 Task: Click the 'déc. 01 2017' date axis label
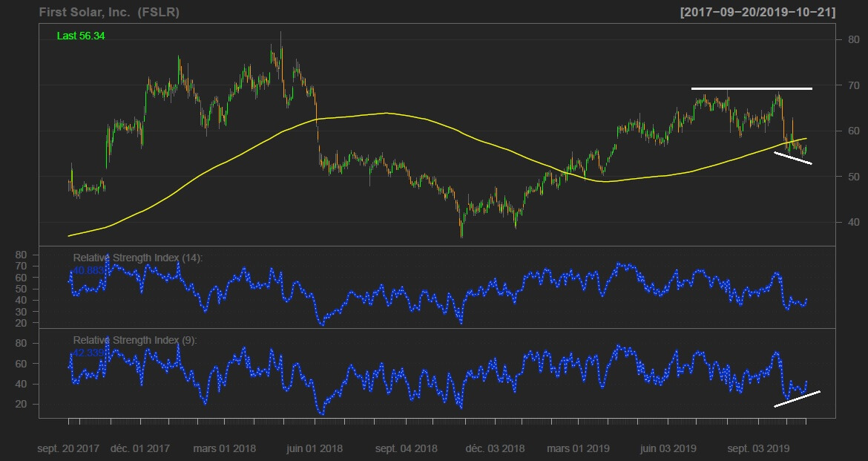140,448
